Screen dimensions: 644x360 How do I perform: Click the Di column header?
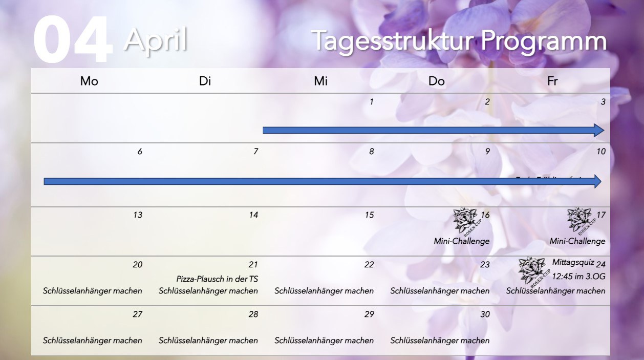pos(205,81)
